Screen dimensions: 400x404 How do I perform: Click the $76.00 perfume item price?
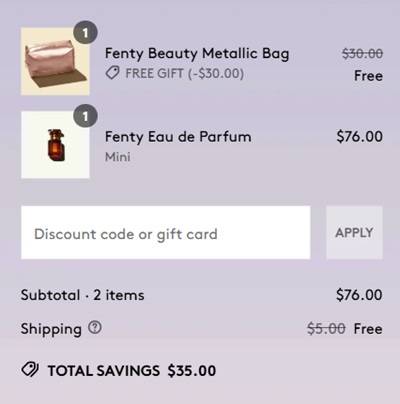pyautogui.click(x=360, y=137)
